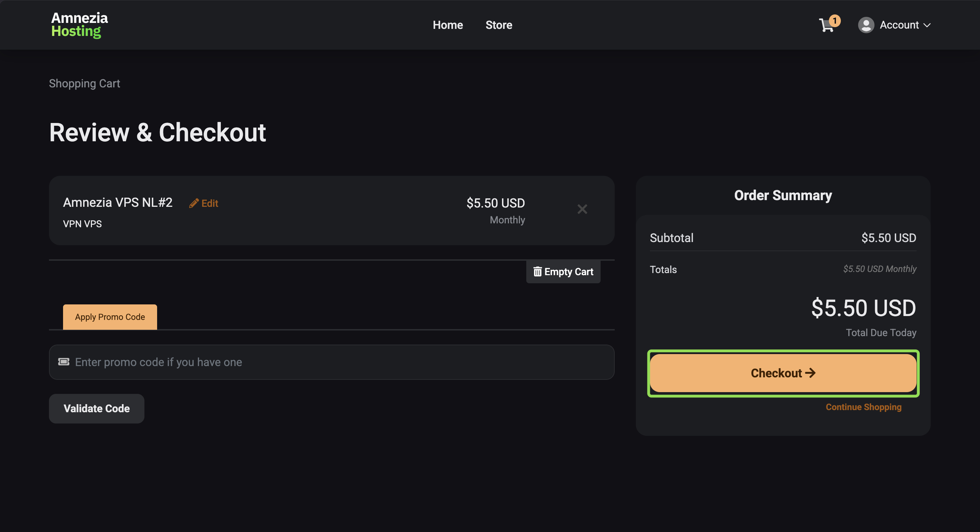Click the Shopping Cart breadcrumb
The width and height of the screenshot is (980, 532).
(x=85, y=83)
